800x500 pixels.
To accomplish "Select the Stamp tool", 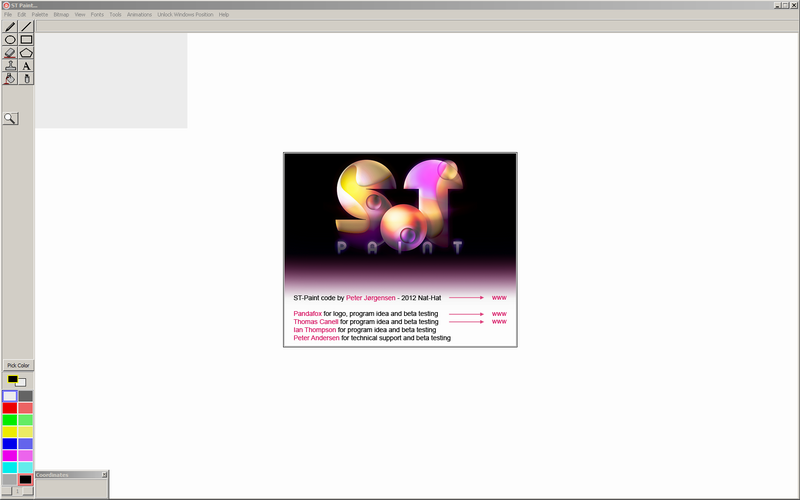I will click(x=10, y=65).
